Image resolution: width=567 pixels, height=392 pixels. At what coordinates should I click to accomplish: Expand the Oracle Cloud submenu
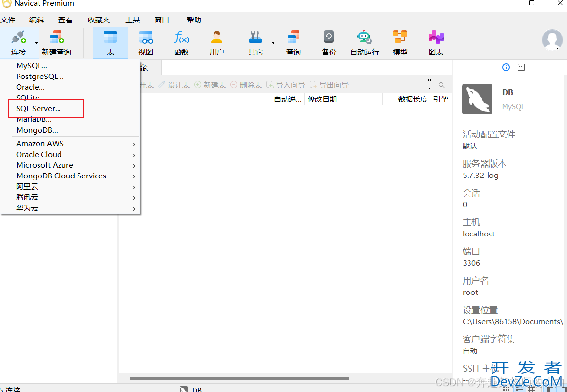click(71, 155)
